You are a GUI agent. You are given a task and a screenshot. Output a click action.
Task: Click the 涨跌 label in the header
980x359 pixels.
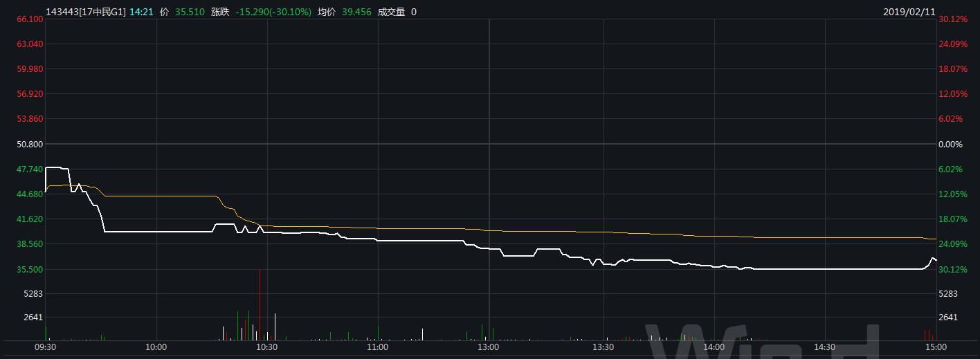220,12
